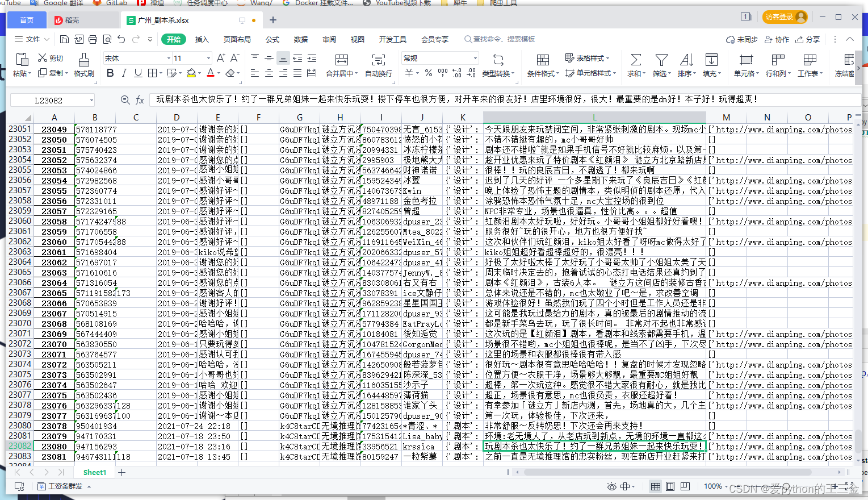Toggle top vertical alignment

tap(255, 58)
